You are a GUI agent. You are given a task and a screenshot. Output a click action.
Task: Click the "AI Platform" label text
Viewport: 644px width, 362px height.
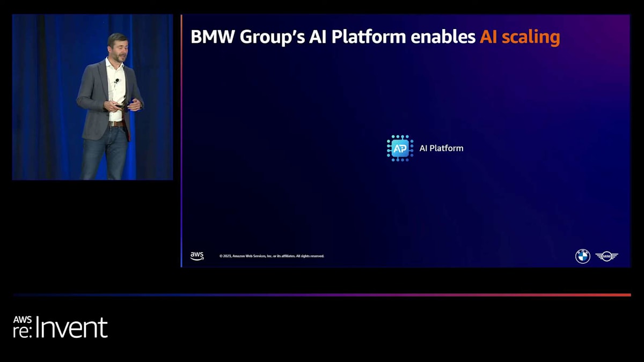pos(441,148)
